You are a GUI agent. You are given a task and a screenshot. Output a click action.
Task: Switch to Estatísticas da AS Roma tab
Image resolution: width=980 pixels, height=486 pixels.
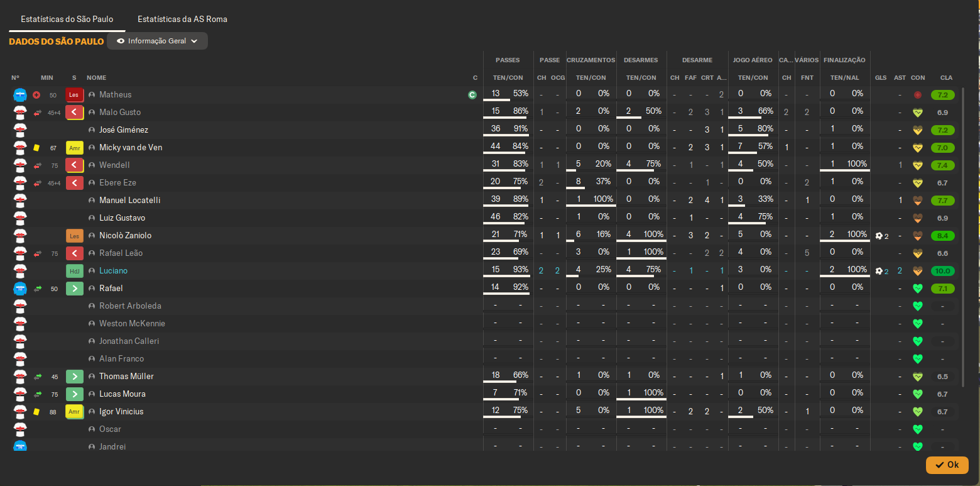coord(182,19)
